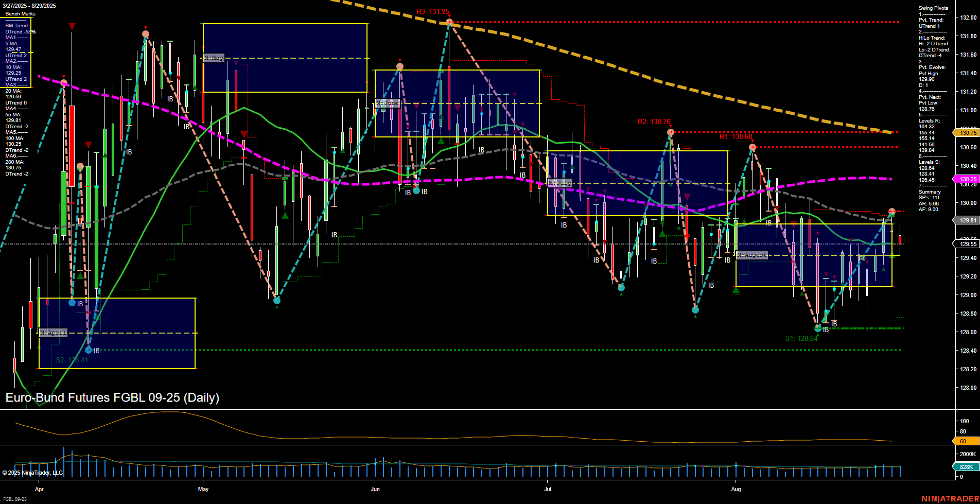The width and height of the screenshot is (980, 504).
Task: Click the May label on time axis
Action: pyautogui.click(x=203, y=489)
